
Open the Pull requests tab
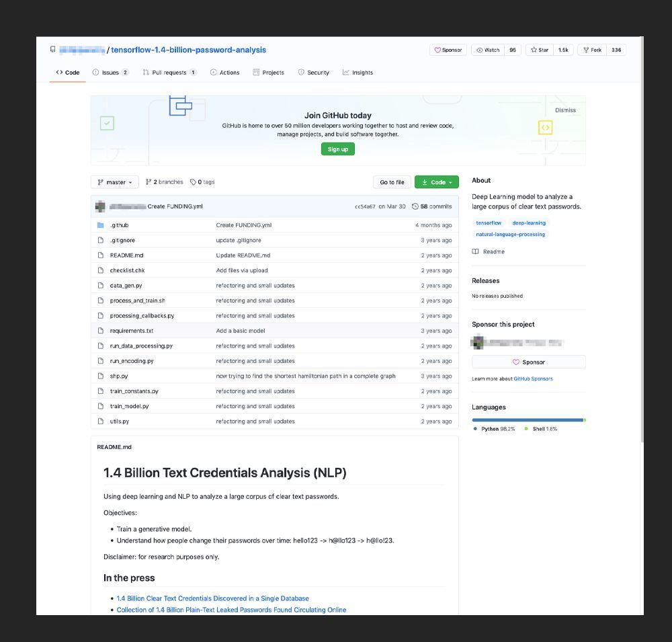coord(170,73)
